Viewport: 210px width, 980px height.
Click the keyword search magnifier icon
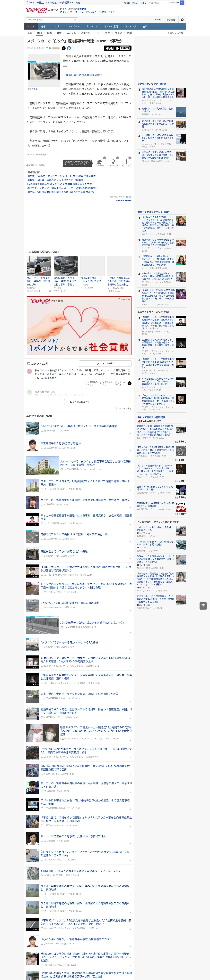75,20
